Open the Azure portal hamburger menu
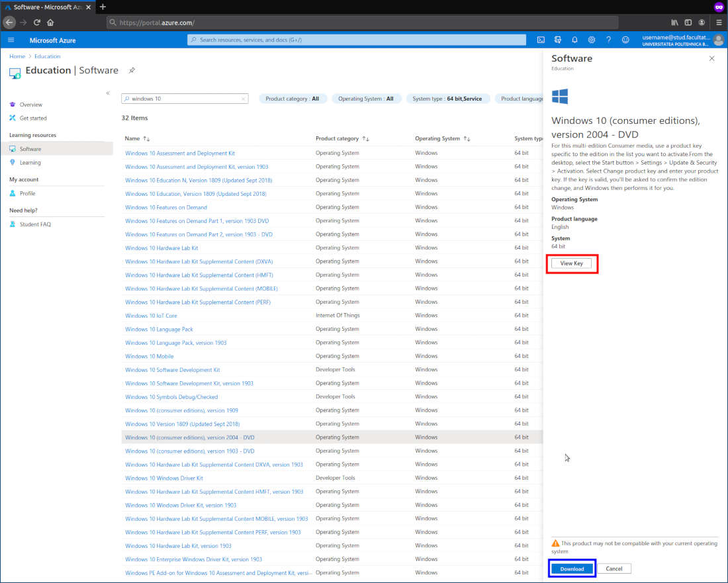Viewport: 728px width, 583px height. (x=11, y=40)
